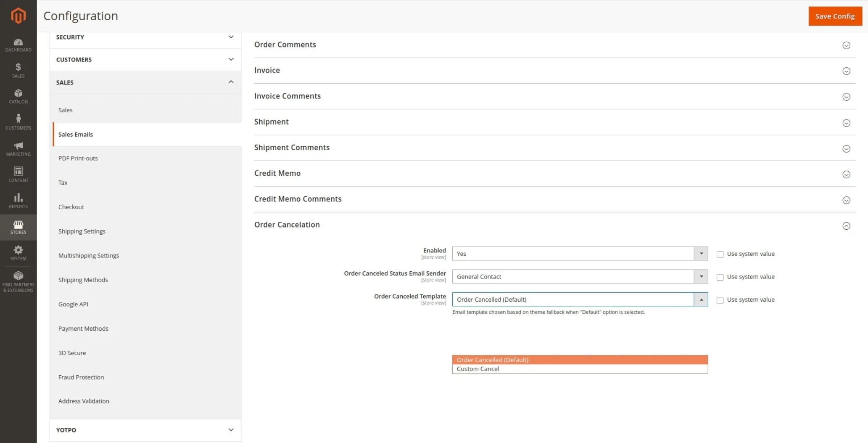Image resolution: width=868 pixels, height=443 pixels.
Task: Open the Dashboard sidebar icon
Action: pyautogui.click(x=18, y=45)
